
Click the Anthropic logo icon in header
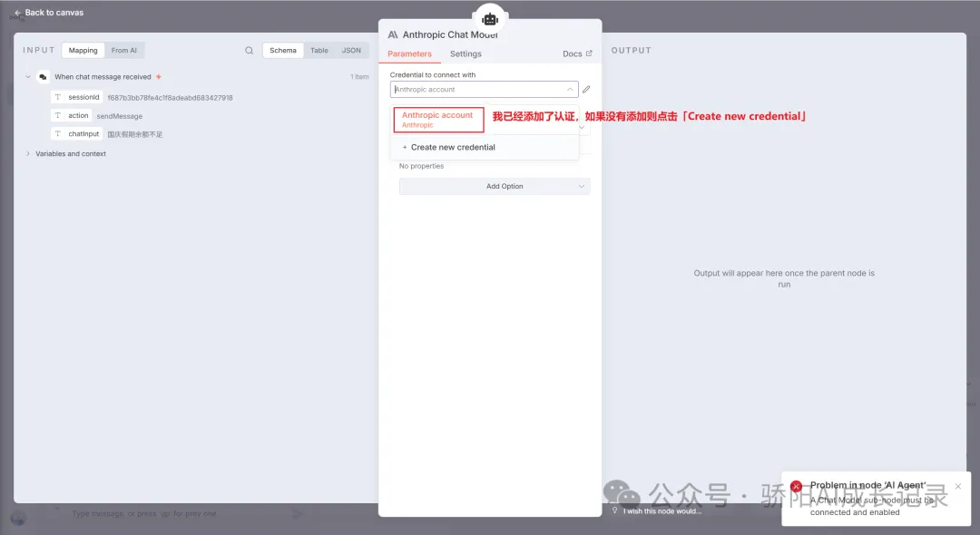tap(393, 35)
